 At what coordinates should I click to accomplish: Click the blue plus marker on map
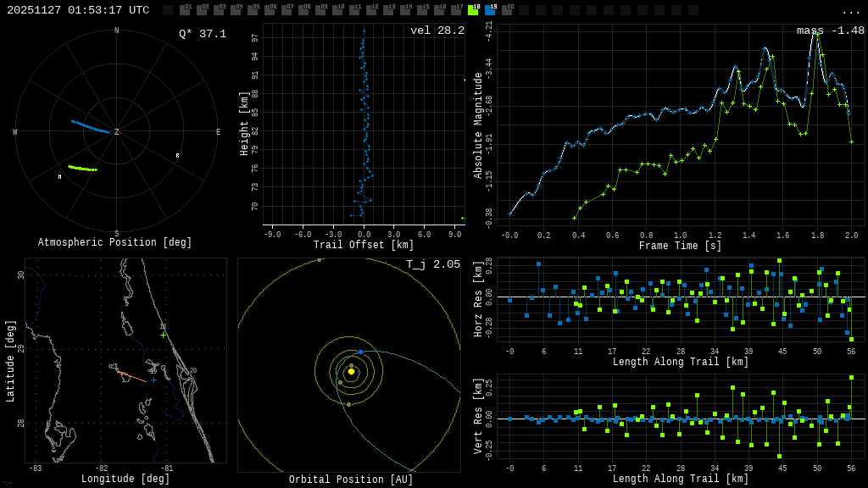pos(153,380)
